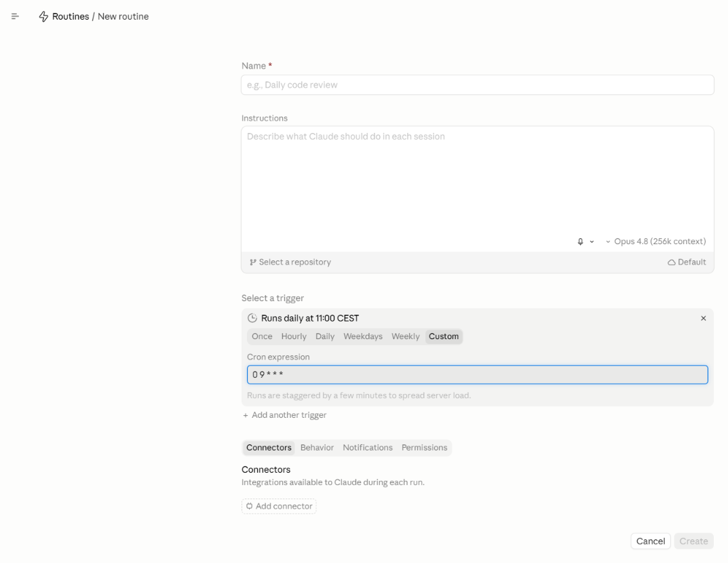
Task: Switch to the Behavior tab
Action: [x=317, y=448]
